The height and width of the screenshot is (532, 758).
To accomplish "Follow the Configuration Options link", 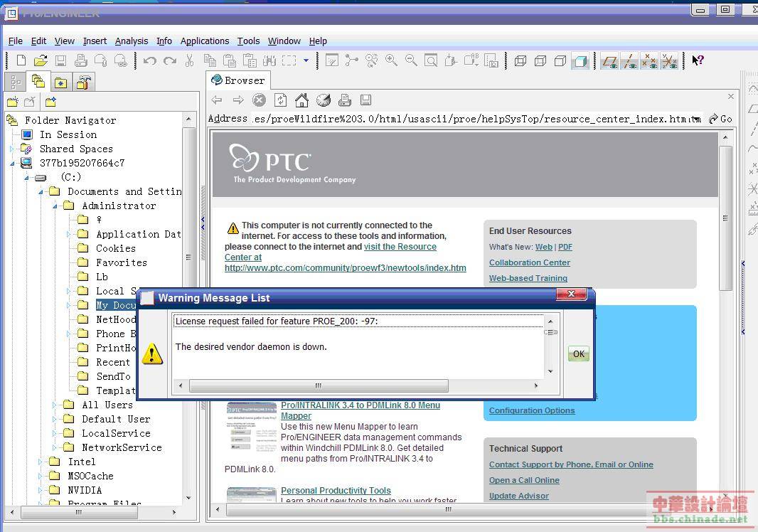I will coord(532,410).
